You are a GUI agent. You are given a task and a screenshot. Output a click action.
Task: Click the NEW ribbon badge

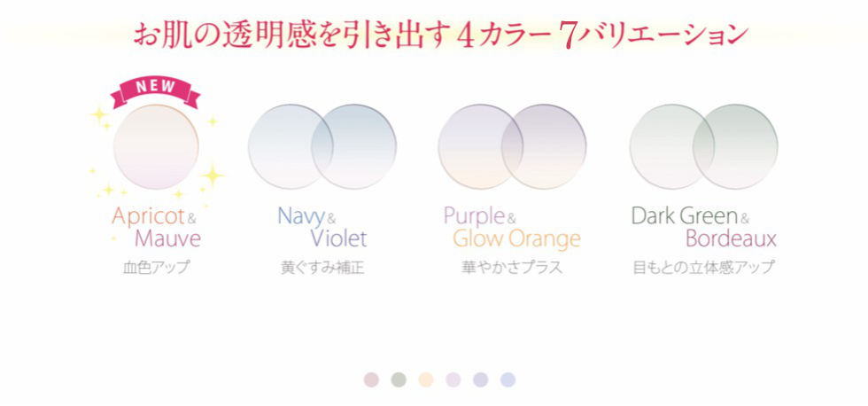tap(156, 89)
